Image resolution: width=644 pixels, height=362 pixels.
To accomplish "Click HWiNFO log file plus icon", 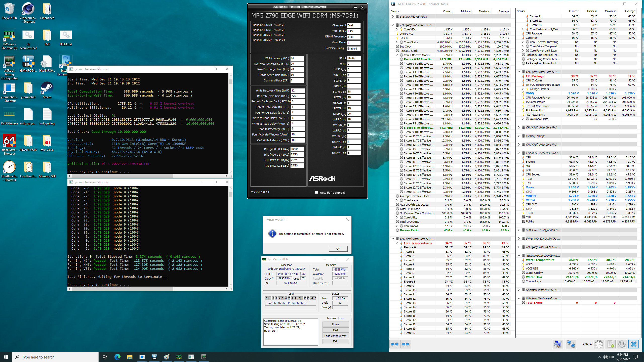I will [610, 344].
